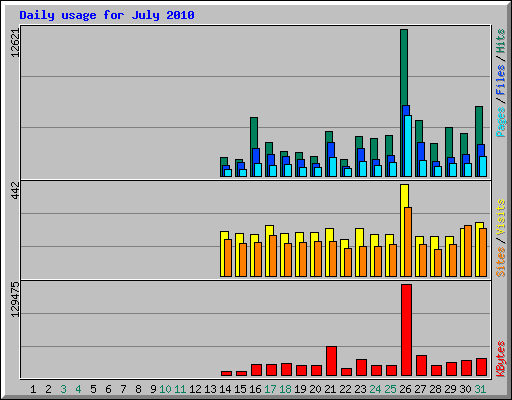Select day label 2 on the axis
Screen dimensions: 512x400
48,389
